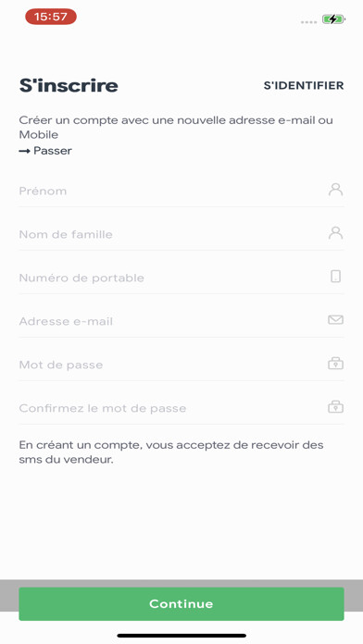Image resolution: width=363 pixels, height=644 pixels.
Task: Tap the home indicator bar at bottom
Action: [181, 636]
